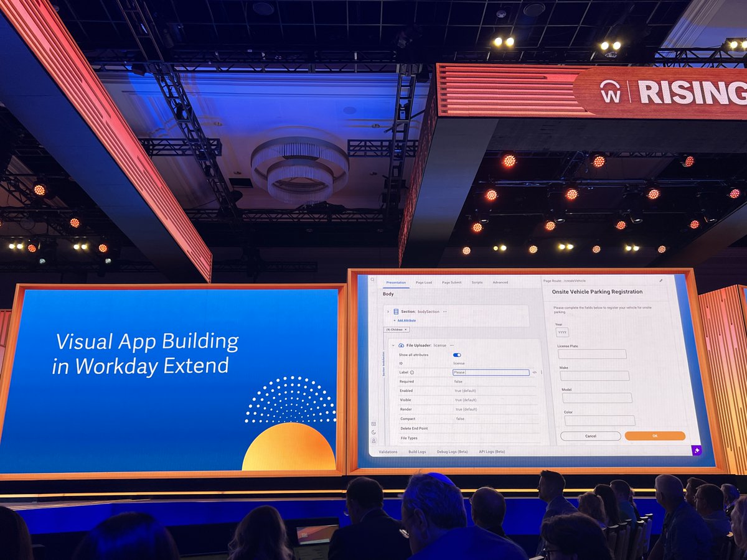Click the panel layout icon in the lower sidebar
Viewport: 747px width, 560px height.
pos(374,424)
